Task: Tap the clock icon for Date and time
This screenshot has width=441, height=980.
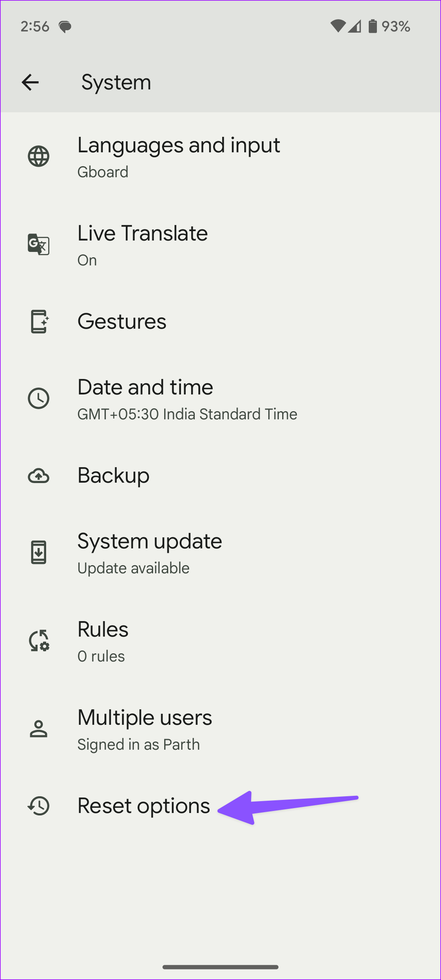Action: (39, 399)
